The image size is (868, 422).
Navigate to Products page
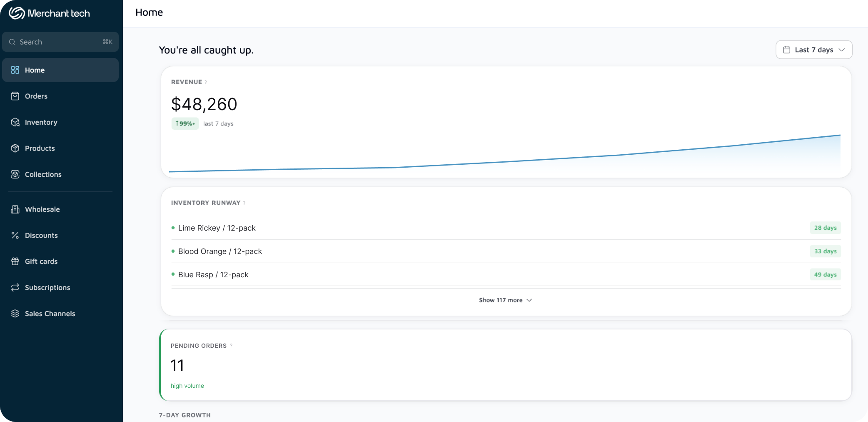click(60, 148)
